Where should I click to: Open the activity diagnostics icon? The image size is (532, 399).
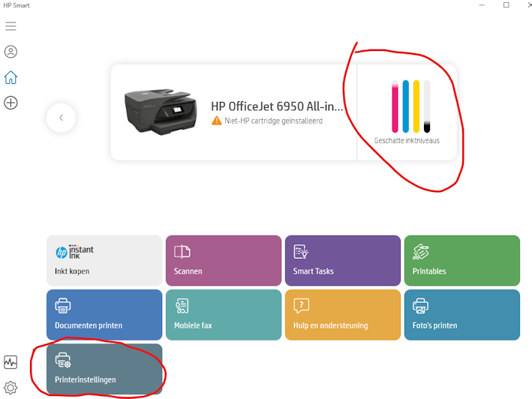tap(11, 362)
